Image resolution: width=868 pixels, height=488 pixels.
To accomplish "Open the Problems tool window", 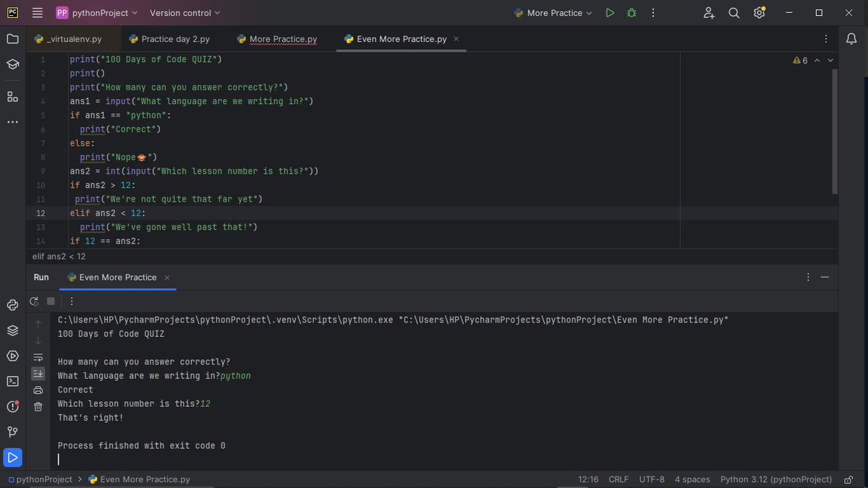I will click(x=12, y=406).
